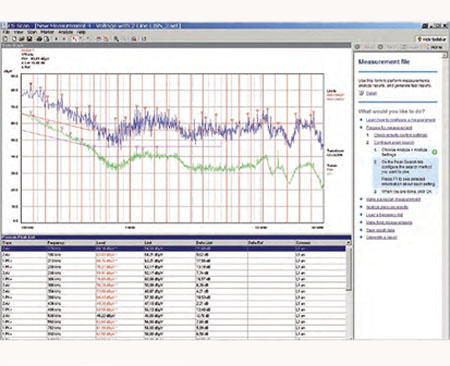Click the sidebar Back arrow icon
This screenshot has height=366, width=450.
point(357,47)
